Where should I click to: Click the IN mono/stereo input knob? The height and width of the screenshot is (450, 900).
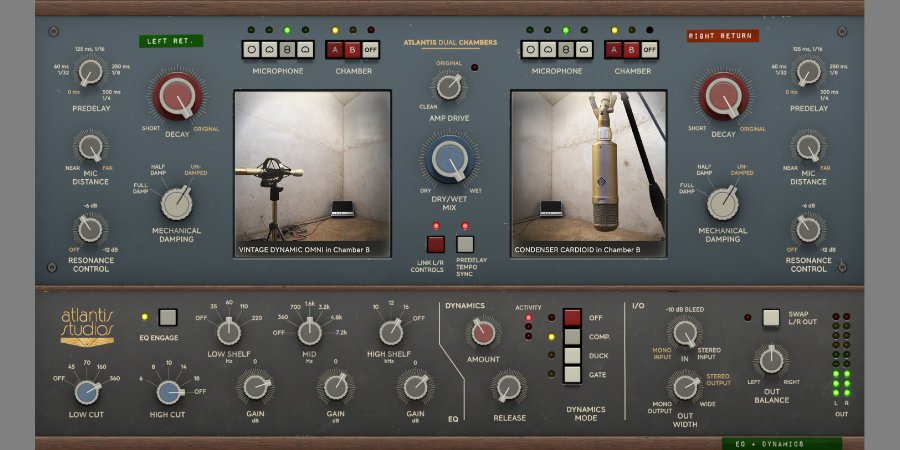coord(684,332)
